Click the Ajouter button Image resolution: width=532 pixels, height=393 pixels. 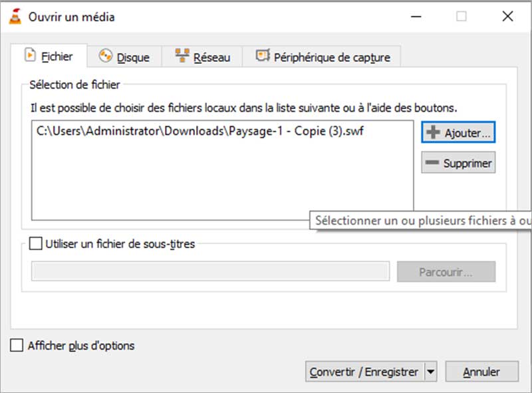(458, 132)
